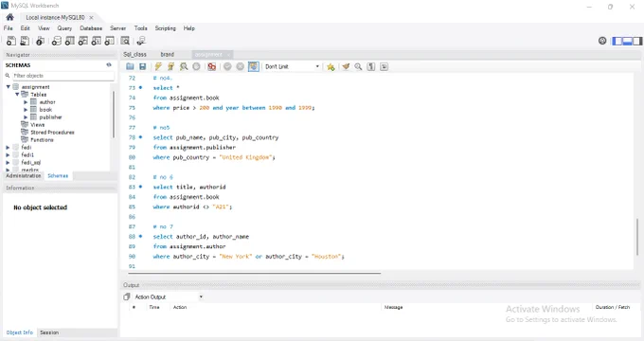
Task: Click the editor horizontal scrollbar
Action: tap(254, 273)
